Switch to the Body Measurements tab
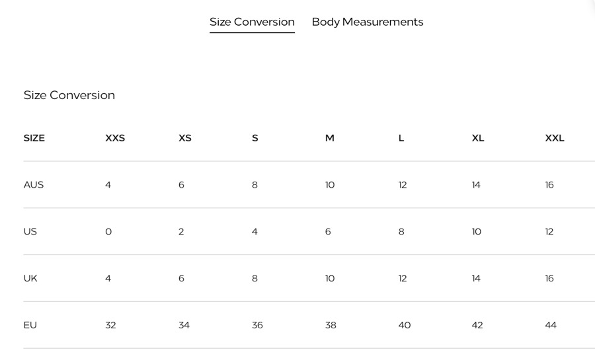 tap(367, 22)
